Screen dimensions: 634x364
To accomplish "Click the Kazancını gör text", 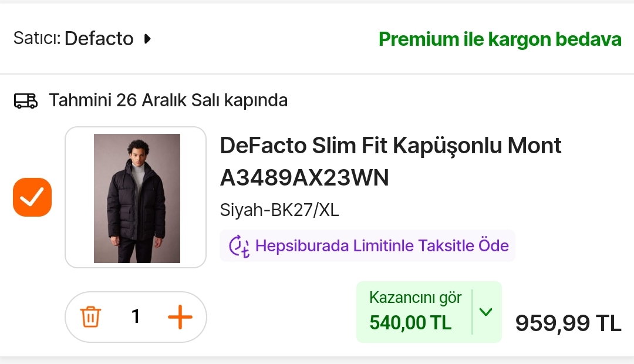I will (x=415, y=298).
